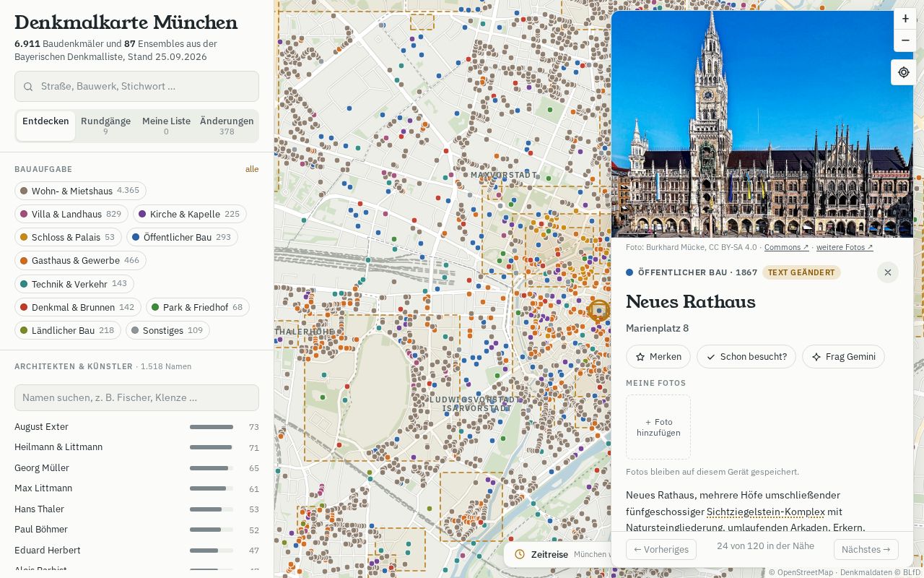Viewport: 924px width, 578px height.
Task: Select architect Heilmann & Littmann
Action: [x=136, y=447]
